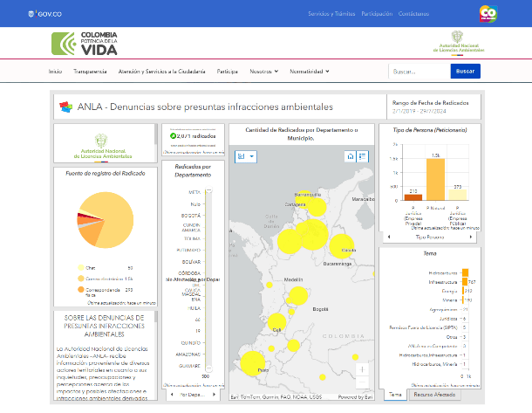Viewport: 532px width, 413px height.
Task: Select the Tema tab
Action: click(394, 395)
